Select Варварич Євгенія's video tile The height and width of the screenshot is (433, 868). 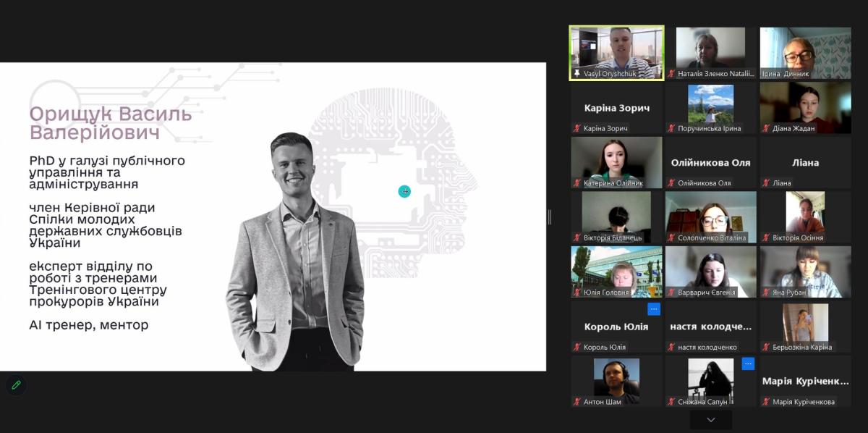710,272
